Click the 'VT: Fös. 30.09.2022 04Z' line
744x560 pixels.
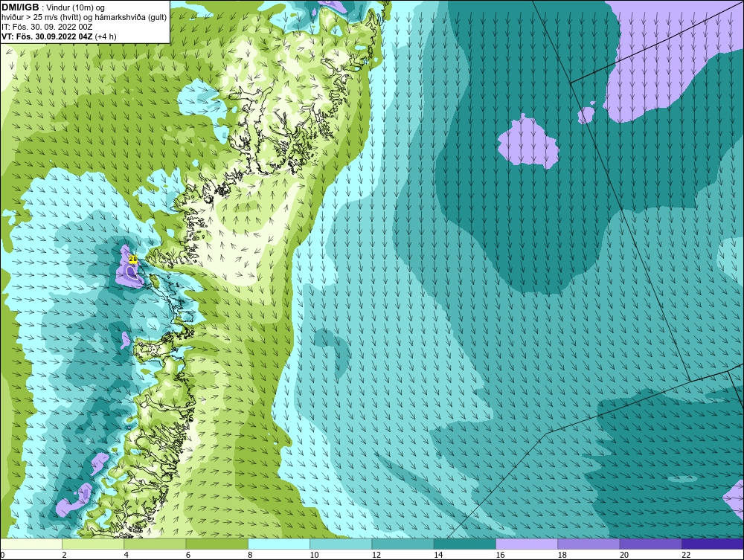47,36
